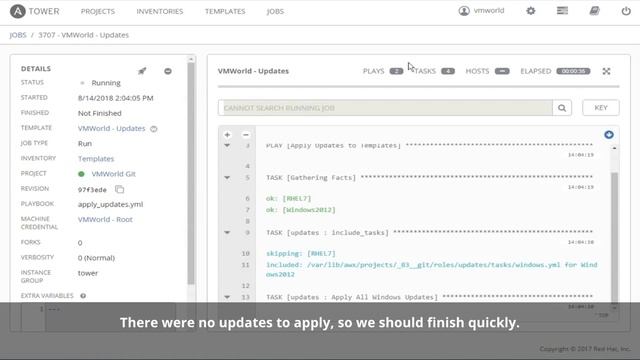Cancel the running job icon
Screen dimensions: 640x360
[x=168, y=71]
